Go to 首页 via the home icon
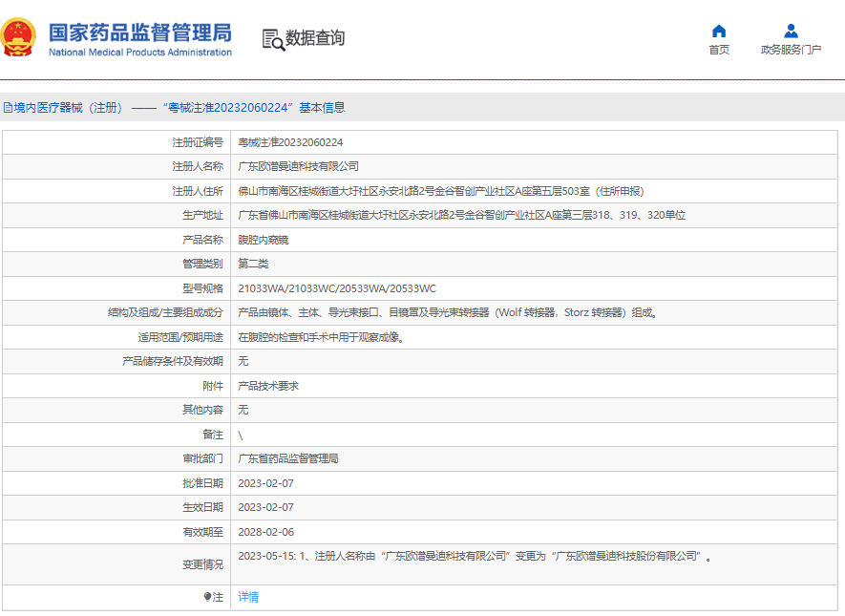Image resolution: width=845 pixels, height=616 pixels. 719,31
